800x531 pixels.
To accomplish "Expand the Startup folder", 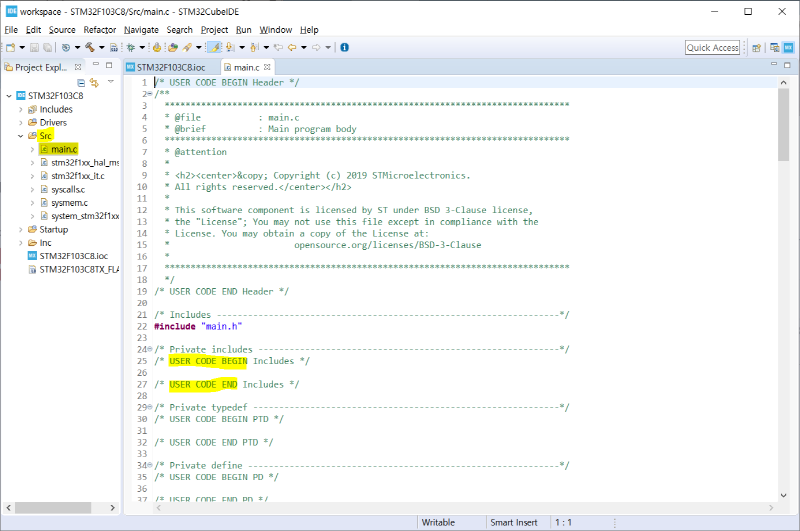I will pos(21,229).
